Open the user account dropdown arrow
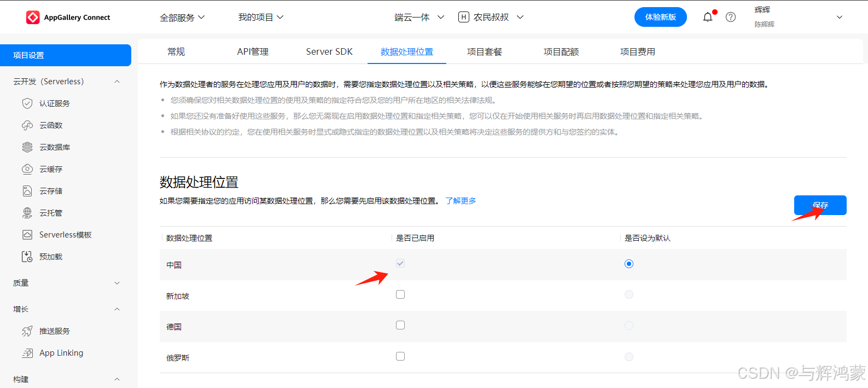 click(840, 18)
